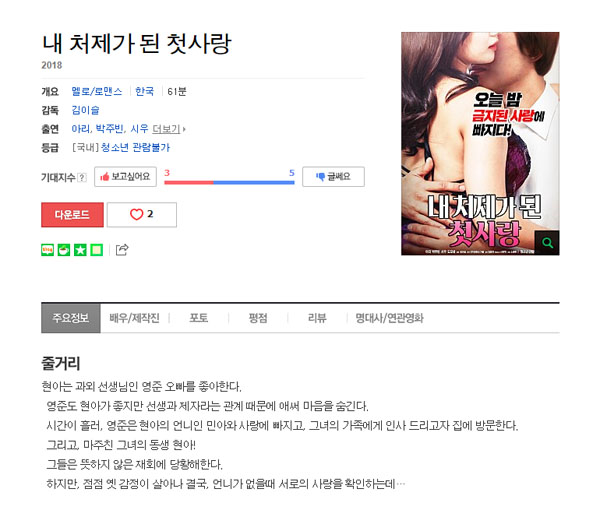600x510 pixels.
Task: Open the 포토 tab
Action: [x=199, y=318]
